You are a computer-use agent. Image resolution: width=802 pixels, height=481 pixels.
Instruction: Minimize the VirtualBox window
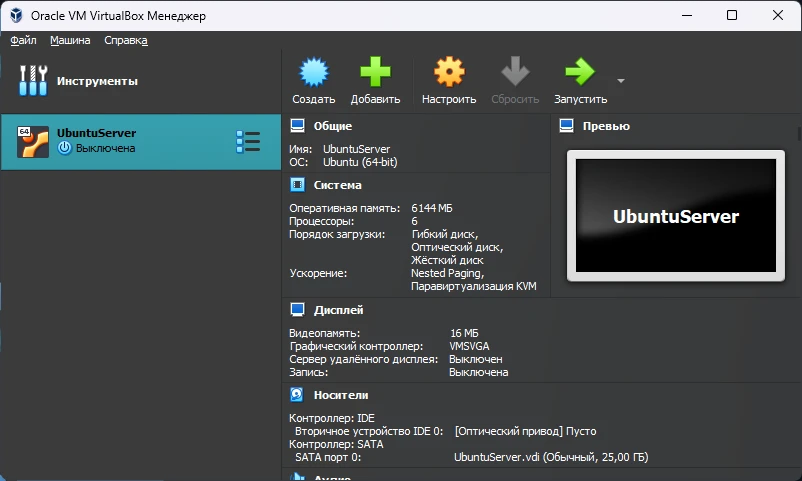pyautogui.click(x=687, y=15)
